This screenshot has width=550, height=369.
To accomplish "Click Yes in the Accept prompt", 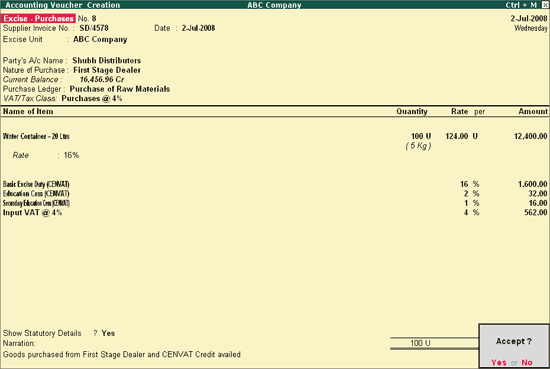I will point(498,362).
